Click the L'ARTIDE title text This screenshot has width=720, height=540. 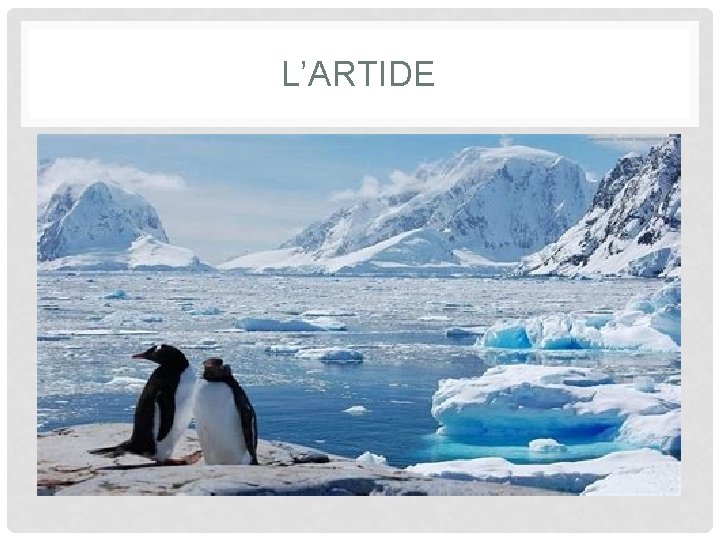click(358, 73)
